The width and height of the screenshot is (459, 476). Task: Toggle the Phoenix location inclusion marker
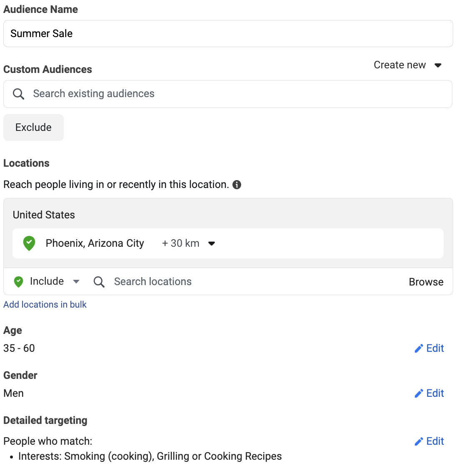(x=29, y=243)
